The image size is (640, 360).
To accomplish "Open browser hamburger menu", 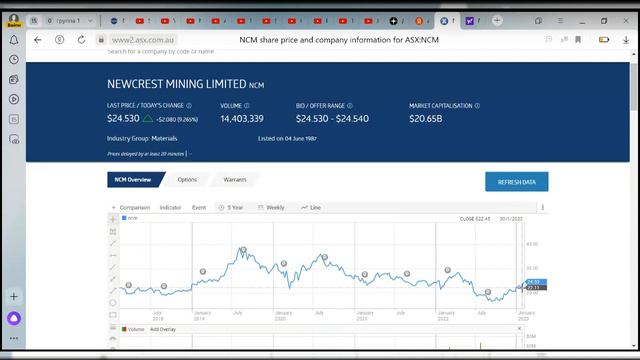I will pos(560,20).
